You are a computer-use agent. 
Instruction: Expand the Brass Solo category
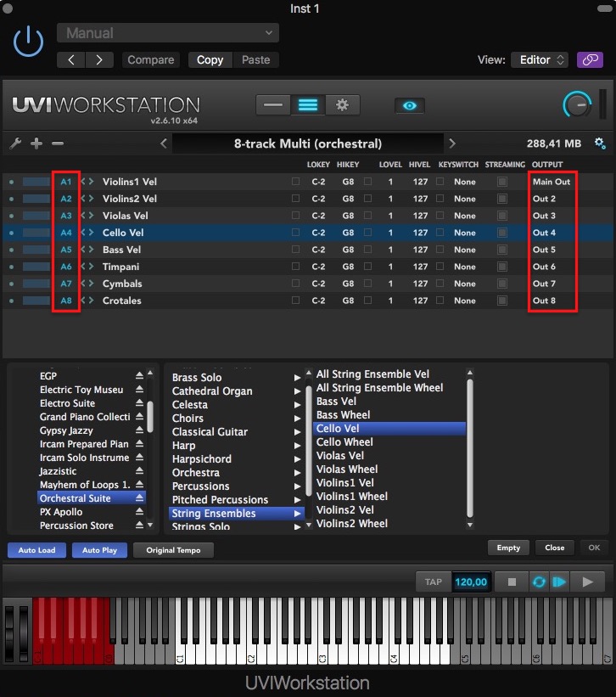297,378
